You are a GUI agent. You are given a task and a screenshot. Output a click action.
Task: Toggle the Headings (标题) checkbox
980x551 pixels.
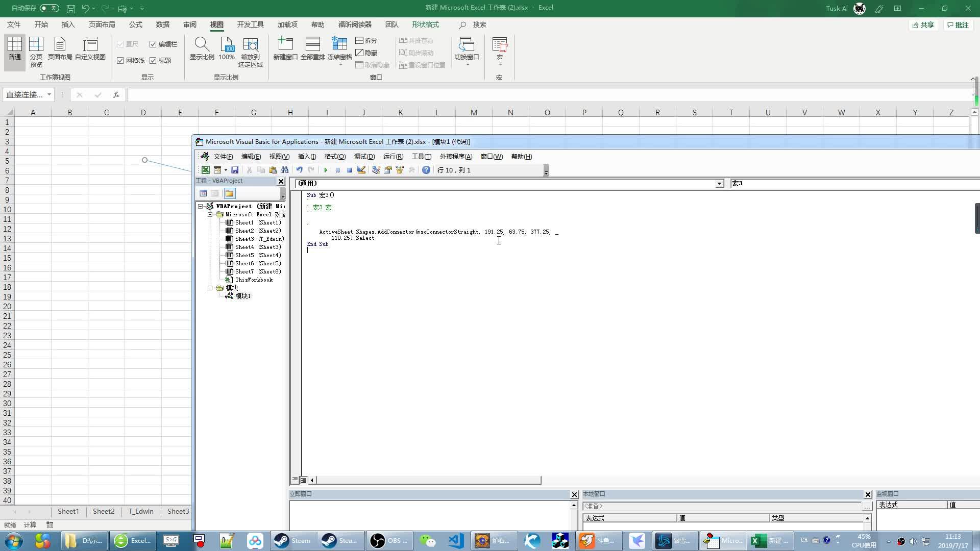click(153, 61)
